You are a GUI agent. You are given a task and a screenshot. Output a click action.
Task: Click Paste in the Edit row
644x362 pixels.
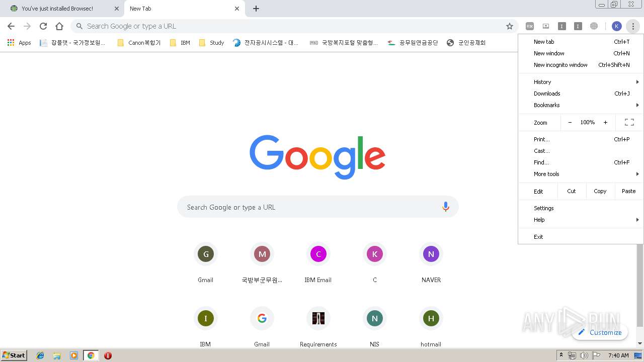pos(629,191)
